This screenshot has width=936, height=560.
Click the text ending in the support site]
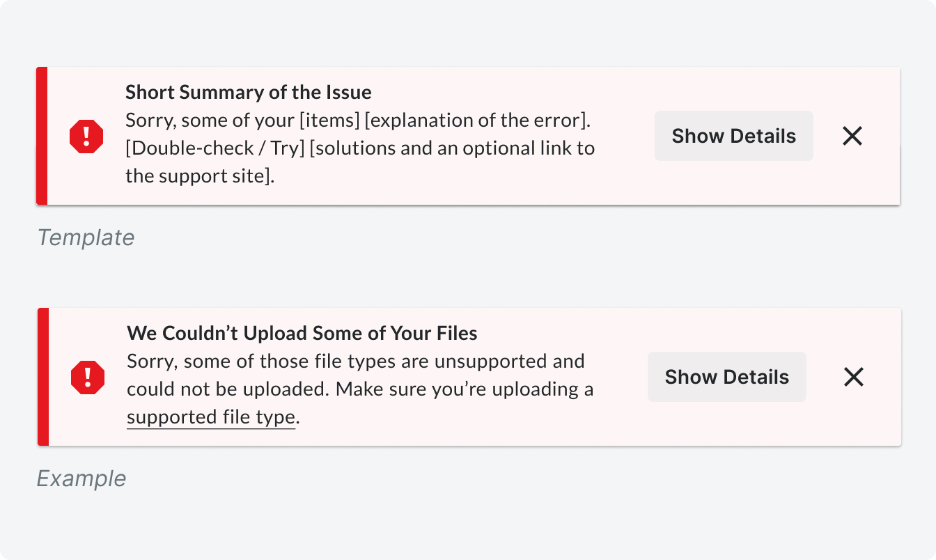click(201, 176)
